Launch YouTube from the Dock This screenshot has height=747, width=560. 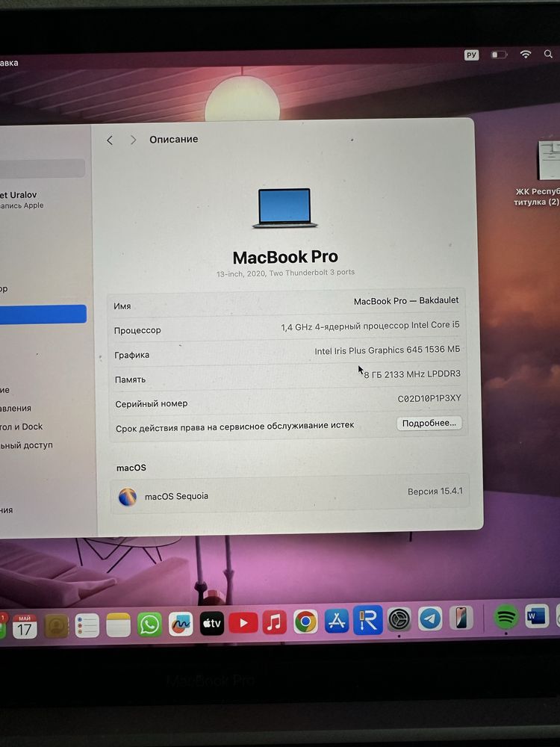point(243,623)
